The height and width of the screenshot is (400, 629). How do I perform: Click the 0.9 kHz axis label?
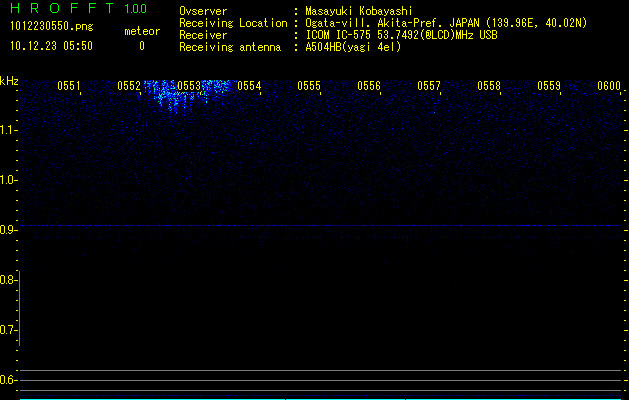[7, 230]
